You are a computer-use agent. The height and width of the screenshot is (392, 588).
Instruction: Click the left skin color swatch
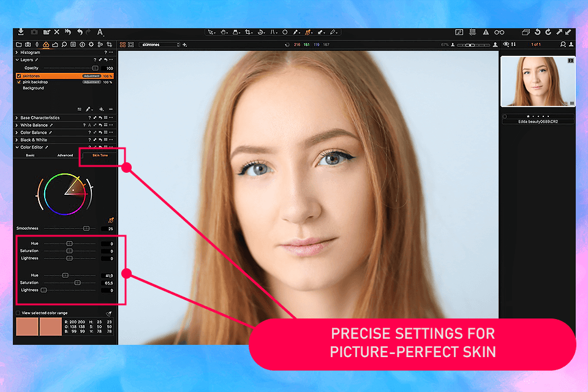(27, 326)
